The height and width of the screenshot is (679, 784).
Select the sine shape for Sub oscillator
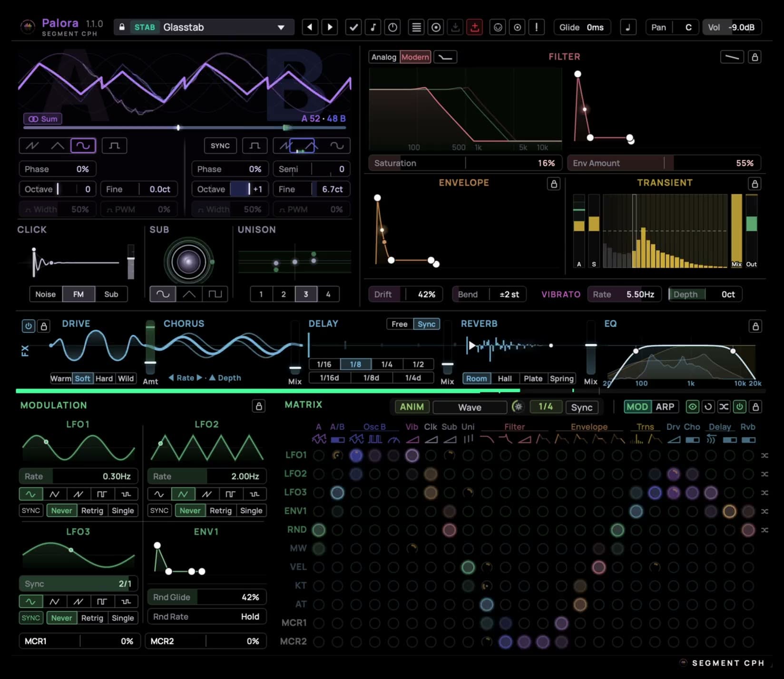(163, 294)
